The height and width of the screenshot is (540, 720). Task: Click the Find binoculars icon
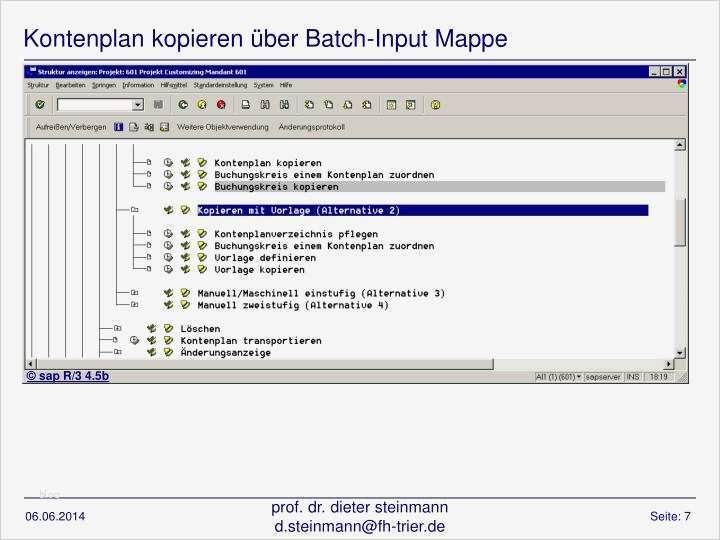[x=265, y=105]
